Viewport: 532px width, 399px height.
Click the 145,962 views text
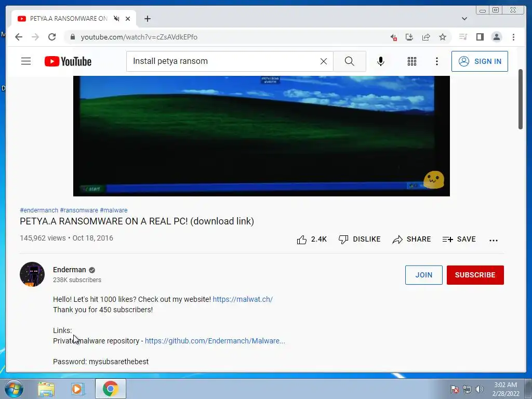coord(43,238)
